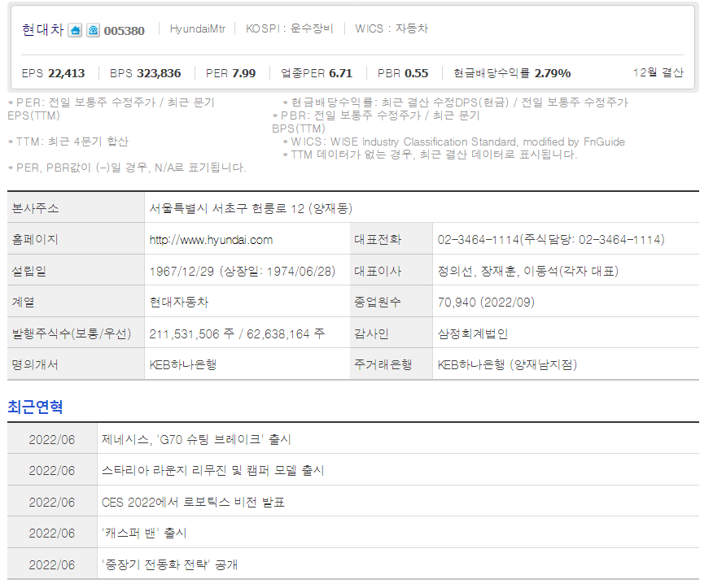Click the 본사주소 row header
This screenshot has width=713, height=588.
click(76, 208)
